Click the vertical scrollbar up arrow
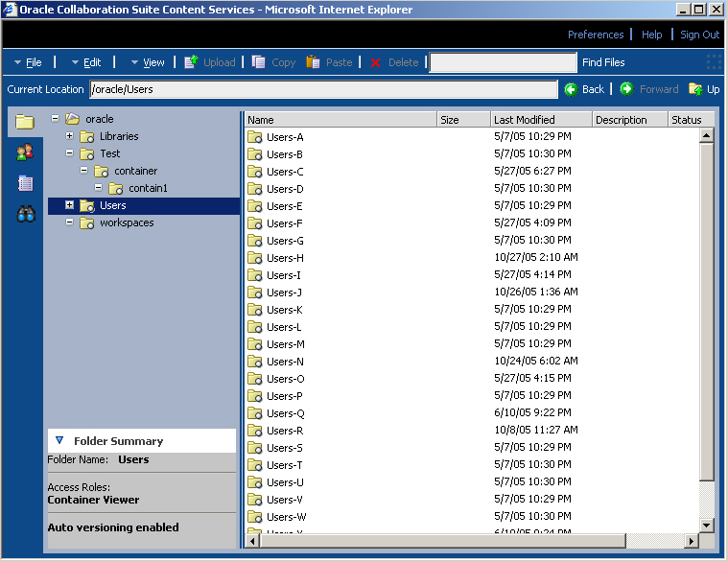The width and height of the screenshot is (728, 562). point(707,135)
